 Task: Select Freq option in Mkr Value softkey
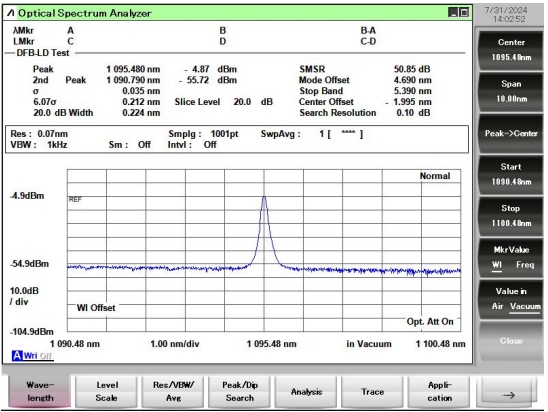tap(525, 265)
